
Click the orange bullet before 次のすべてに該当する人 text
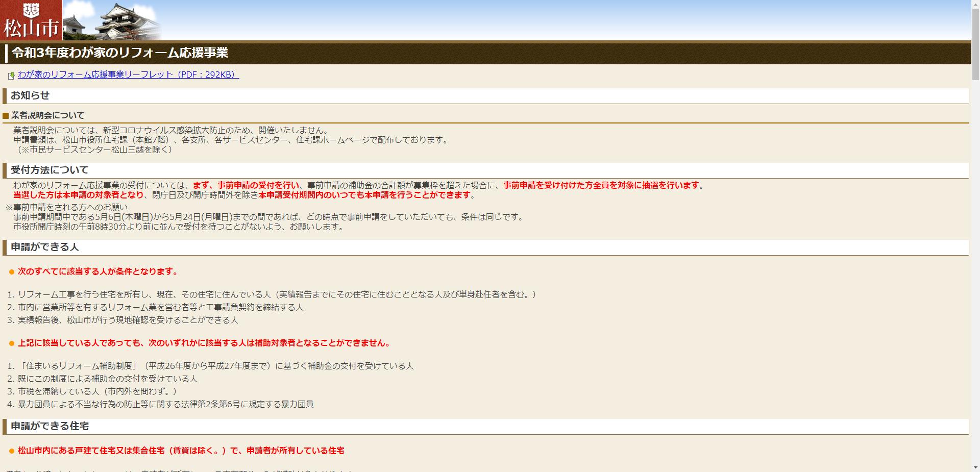[11, 272]
